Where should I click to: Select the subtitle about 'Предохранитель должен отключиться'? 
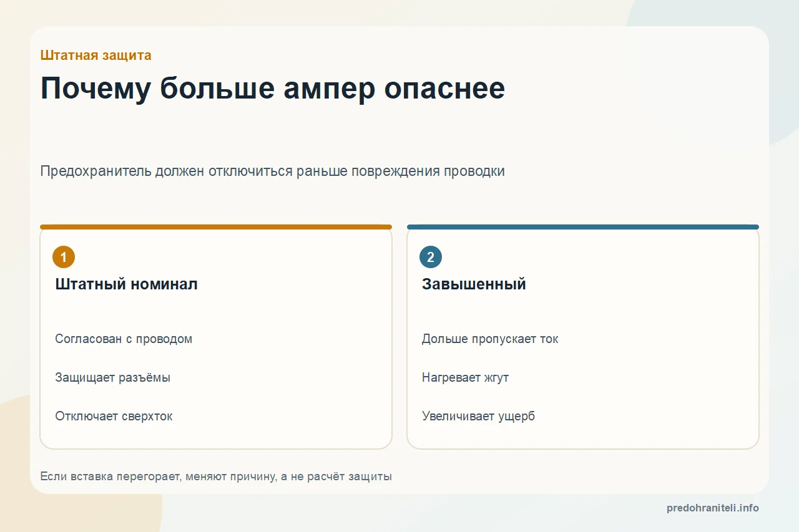pyautogui.click(x=272, y=171)
